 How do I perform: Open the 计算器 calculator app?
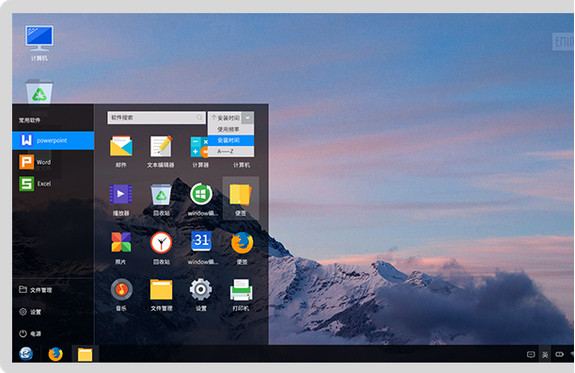click(199, 147)
